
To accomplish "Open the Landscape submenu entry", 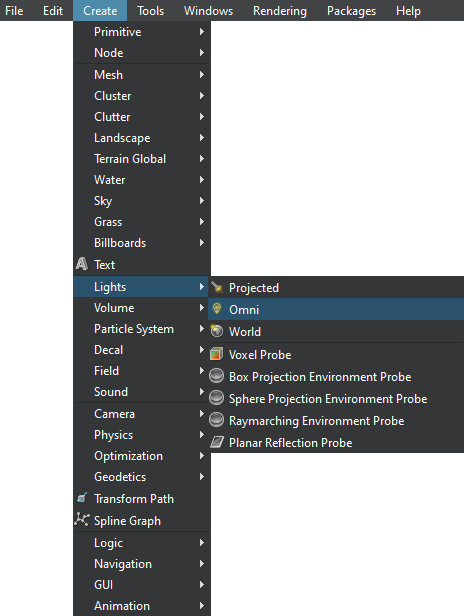I will 142,138.
